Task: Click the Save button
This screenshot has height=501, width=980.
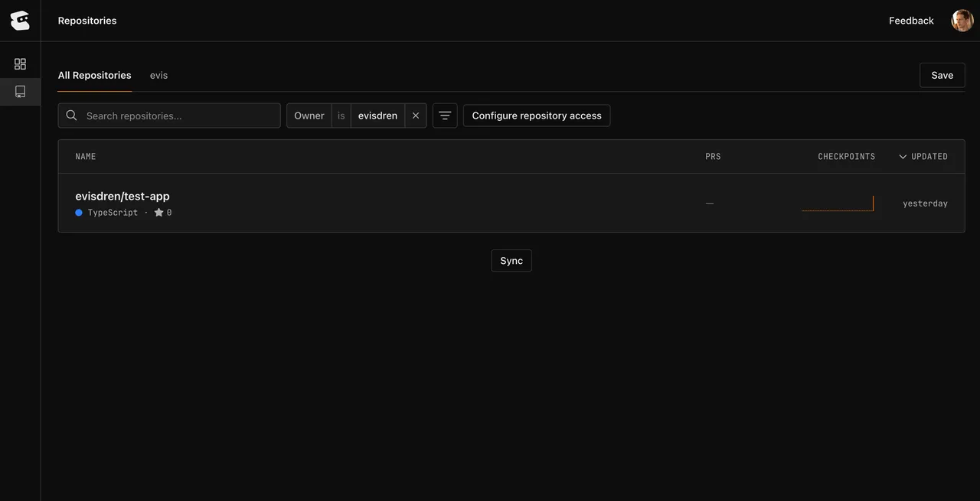Action: pos(942,75)
